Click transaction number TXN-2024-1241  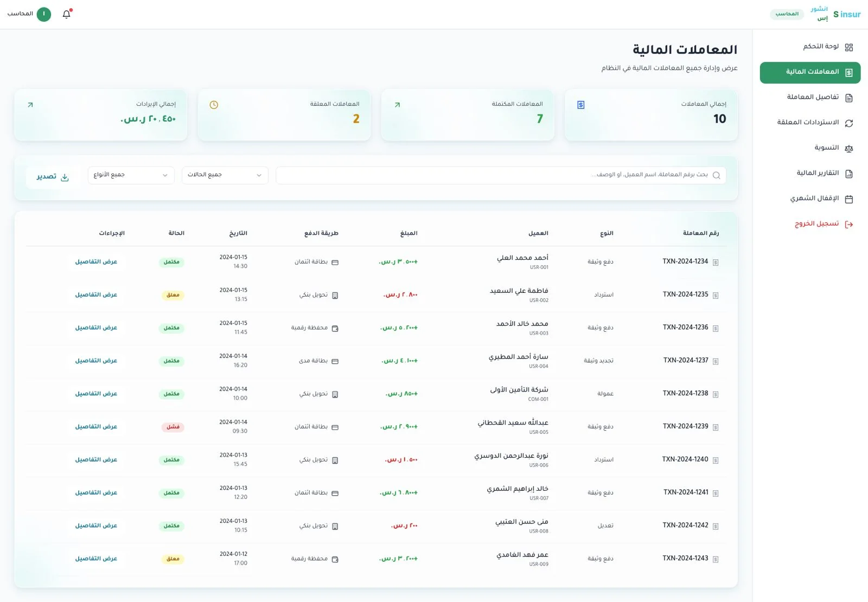(686, 492)
